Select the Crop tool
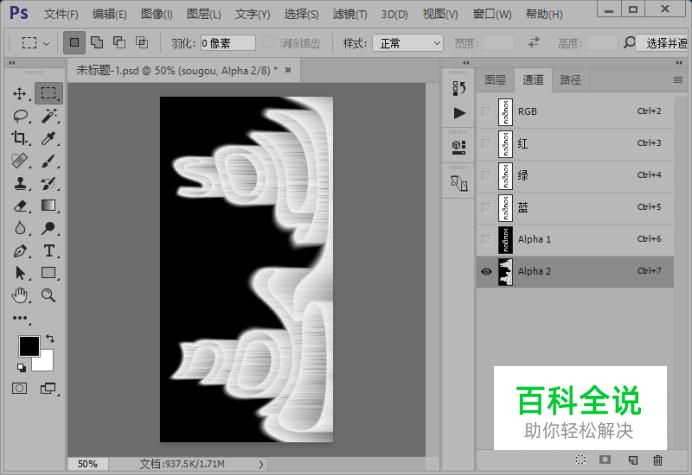 tap(20, 139)
